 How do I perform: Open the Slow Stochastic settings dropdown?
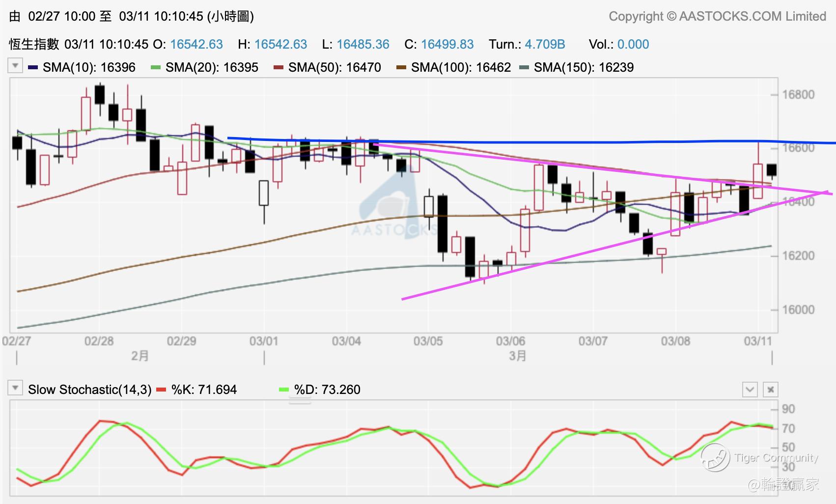pyautogui.click(x=15, y=389)
